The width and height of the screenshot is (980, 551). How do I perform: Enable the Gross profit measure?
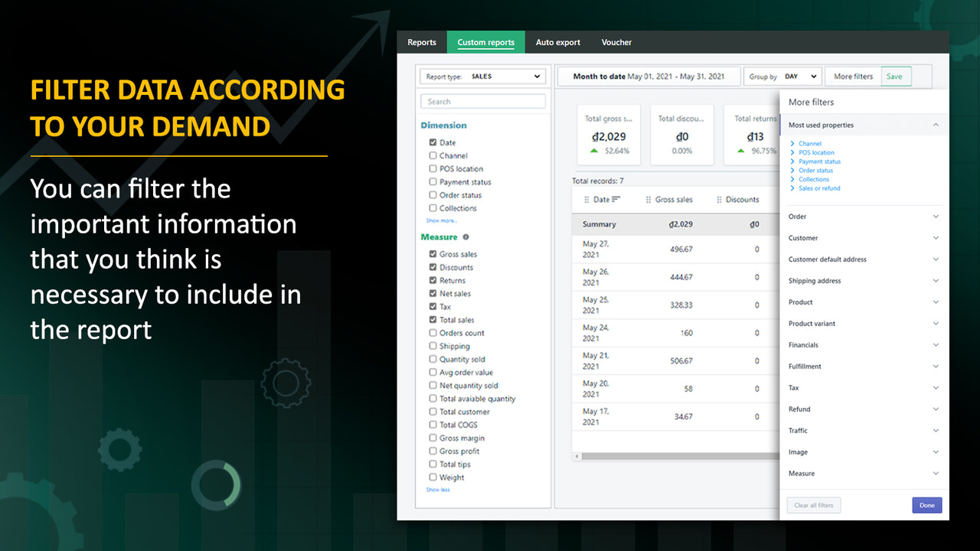click(433, 452)
